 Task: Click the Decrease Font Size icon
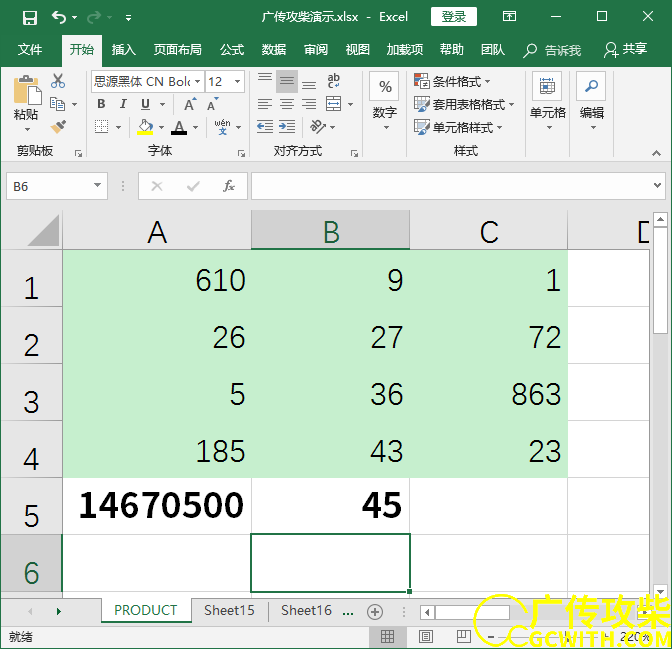212,104
